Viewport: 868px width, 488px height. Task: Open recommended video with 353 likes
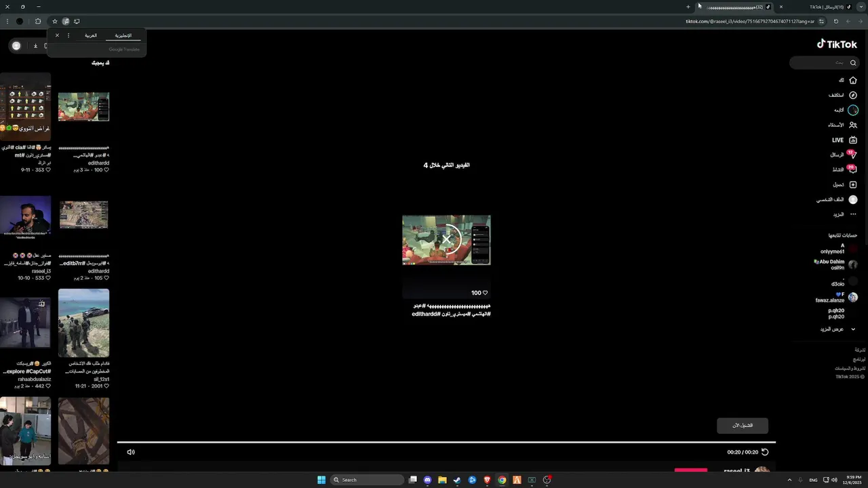[25, 107]
